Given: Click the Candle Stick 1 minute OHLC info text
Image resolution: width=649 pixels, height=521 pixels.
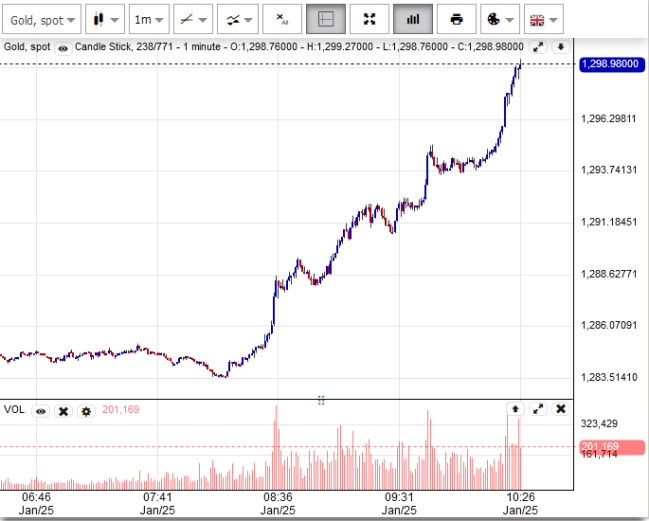Looking at the screenshot, I should tap(299, 47).
